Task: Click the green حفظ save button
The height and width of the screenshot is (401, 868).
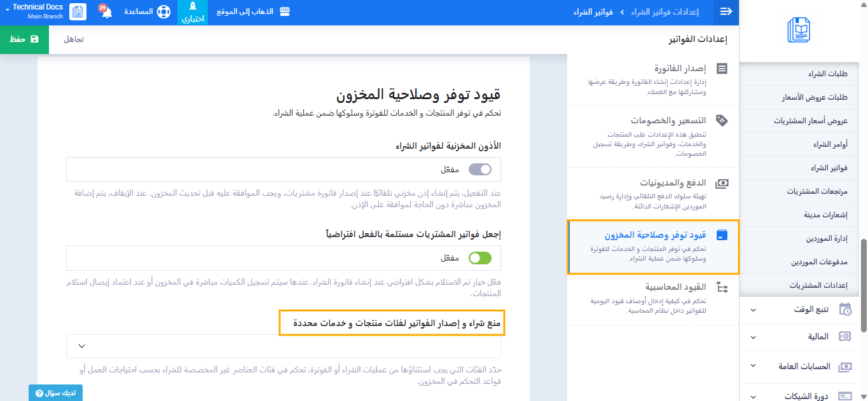Action: pyautogui.click(x=25, y=39)
